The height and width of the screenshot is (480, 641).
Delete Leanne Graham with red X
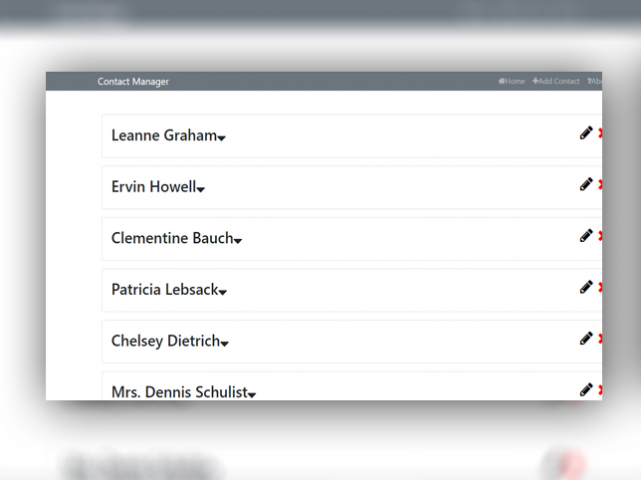[x=600, y=133]
